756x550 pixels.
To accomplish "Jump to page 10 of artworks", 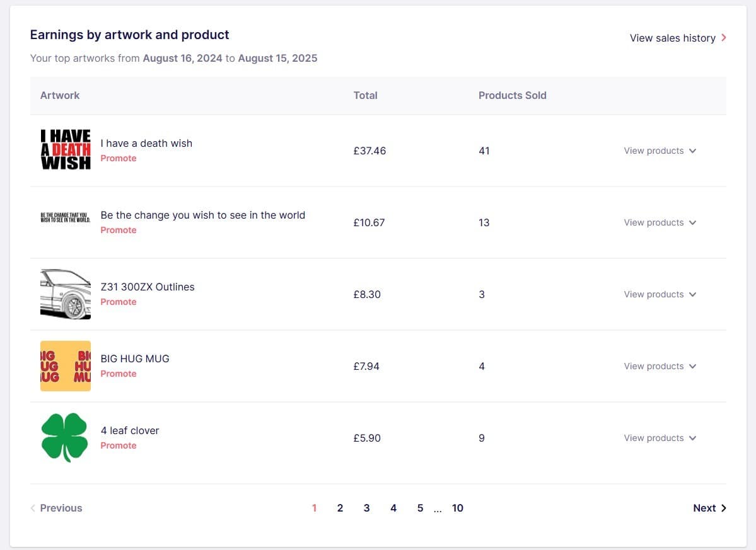I will tap(458, 508).
